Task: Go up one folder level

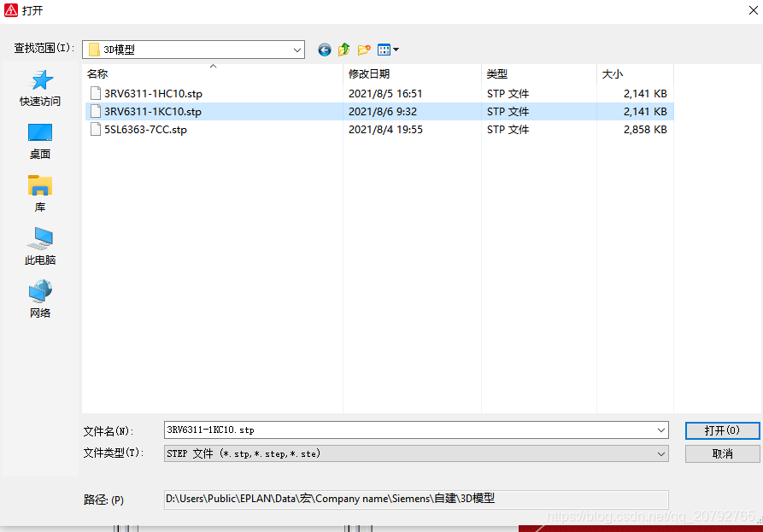Action: coord(344,50)
